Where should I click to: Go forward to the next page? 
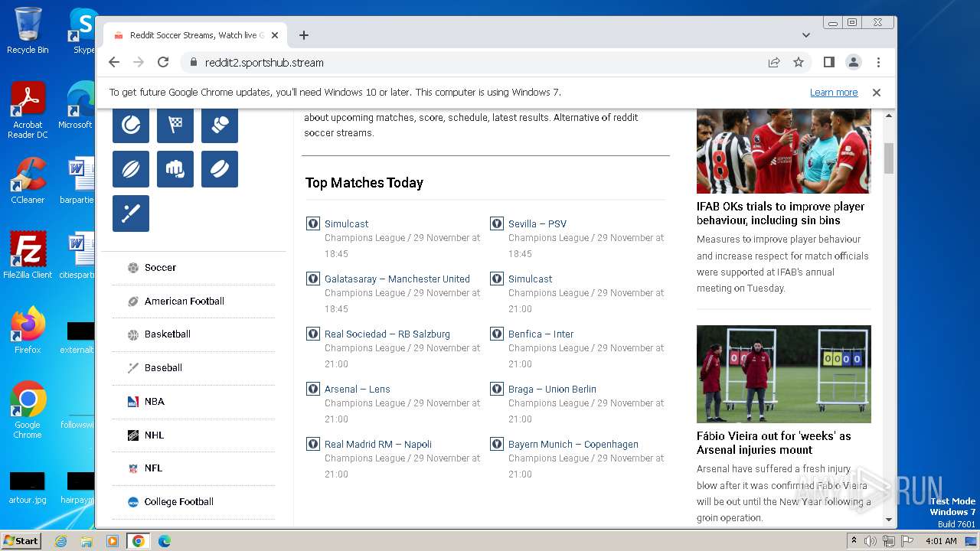pos(139,63)
